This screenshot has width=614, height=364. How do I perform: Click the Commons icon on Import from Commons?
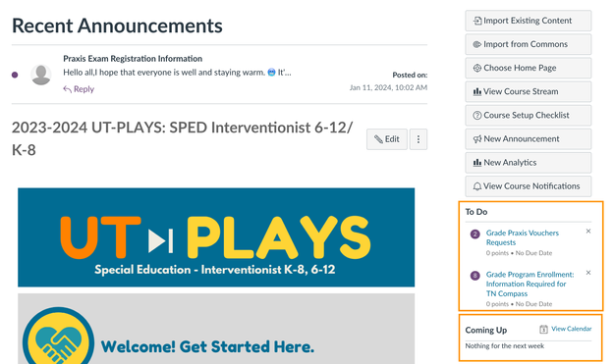coord(476,44)
